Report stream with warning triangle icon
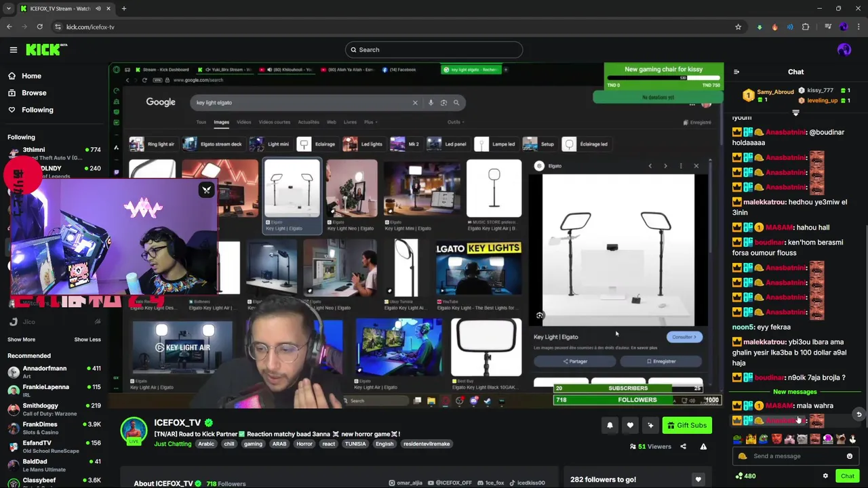This screenshot has height=488, width=868. click(x=703, y=446)
